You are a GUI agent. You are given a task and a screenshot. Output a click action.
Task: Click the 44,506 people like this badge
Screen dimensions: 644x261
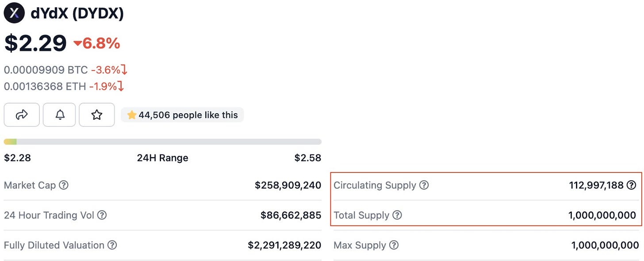(182, 115)
